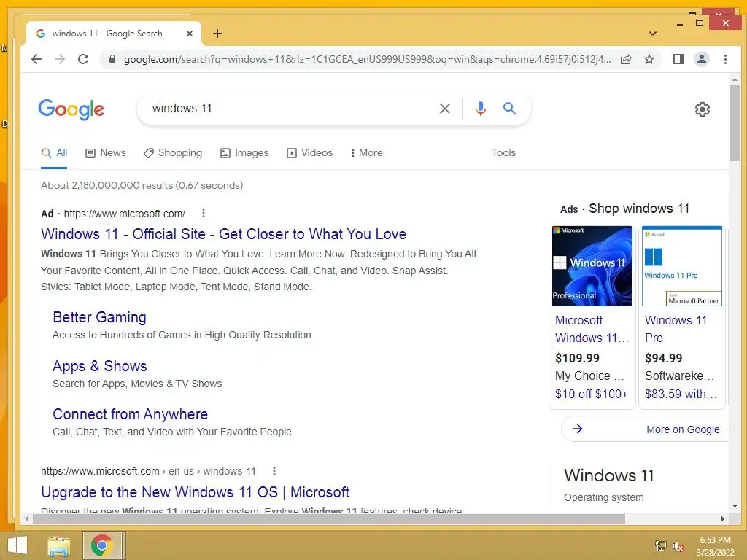
Task: Click the ad URL https://www.microsoft.com/
Action: [124, 214]
